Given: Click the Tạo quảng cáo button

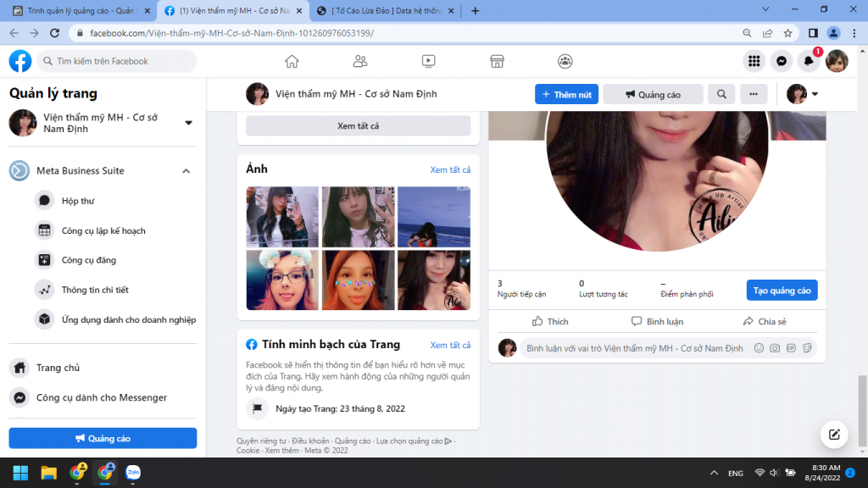Looking at the screenshot, I should 782,291.
